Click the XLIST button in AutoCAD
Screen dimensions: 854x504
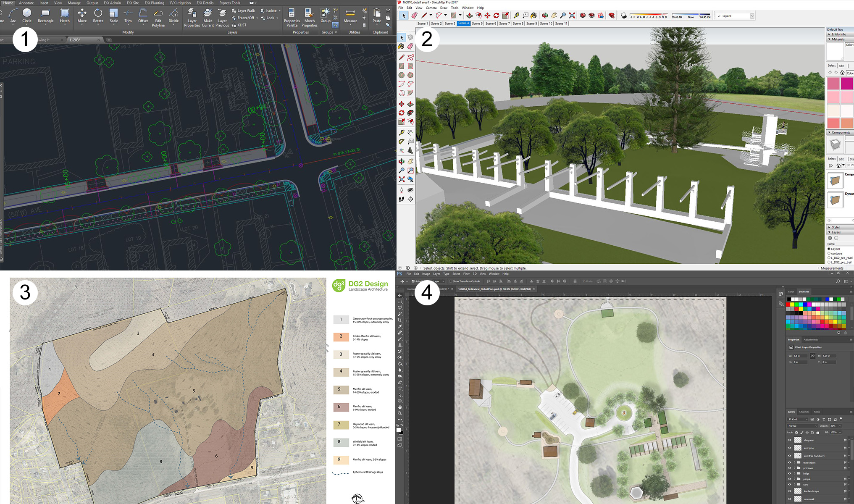click(x=239, y=25)
